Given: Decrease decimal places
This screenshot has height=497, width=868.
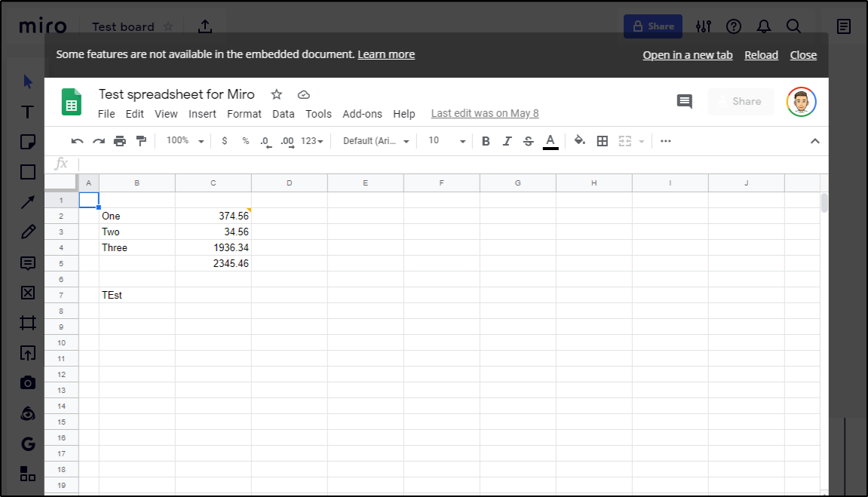Looking at the screenshot, I should pyautogui.click(x=265, y=142).
